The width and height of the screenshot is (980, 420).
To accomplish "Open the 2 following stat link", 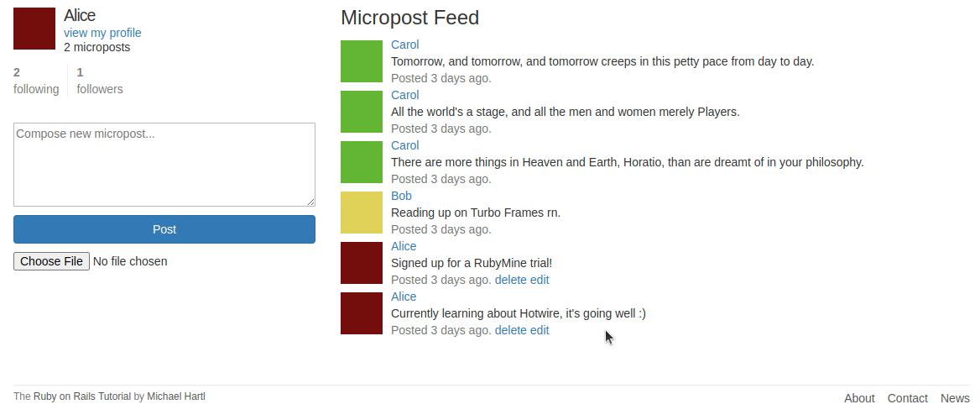I will (36, 81).
